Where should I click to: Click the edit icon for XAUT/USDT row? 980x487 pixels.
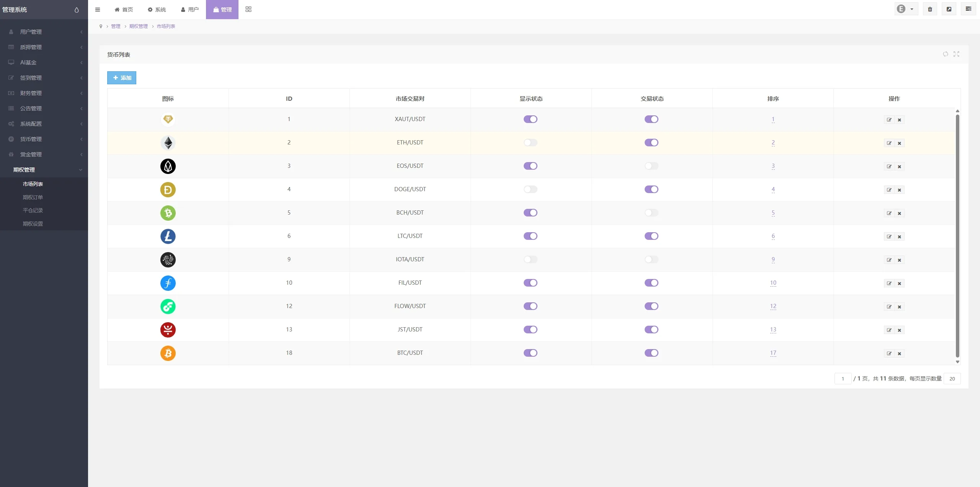click(889, 120)
